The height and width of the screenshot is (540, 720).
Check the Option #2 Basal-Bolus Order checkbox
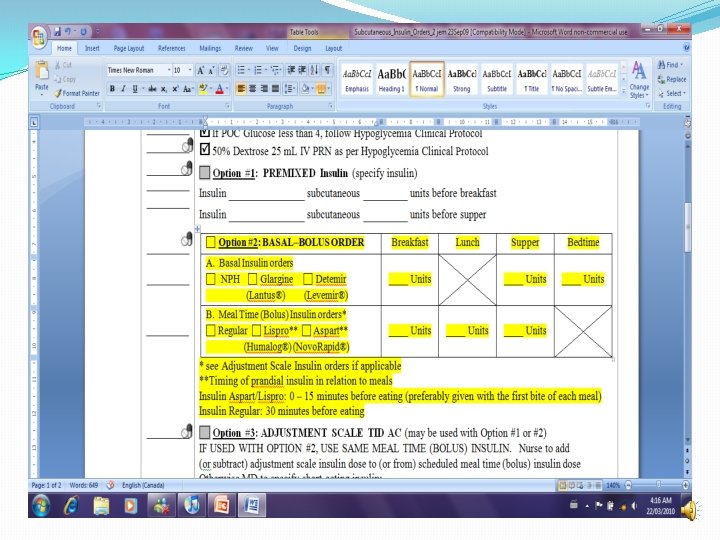point(210,242)
